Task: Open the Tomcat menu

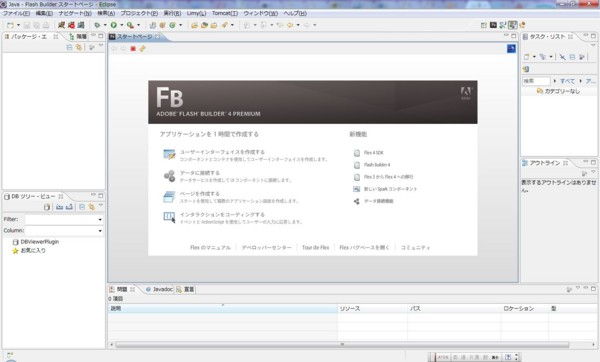Action: pos(225,13)
